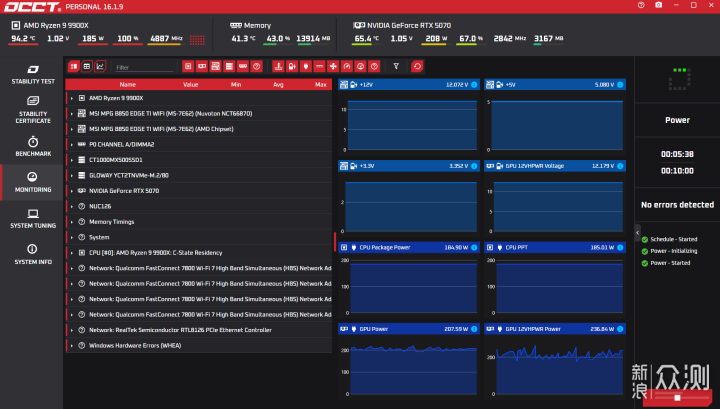
Task: Open info for CPU PPT graph
Action: pyautogui.click(x=620, y=247)
